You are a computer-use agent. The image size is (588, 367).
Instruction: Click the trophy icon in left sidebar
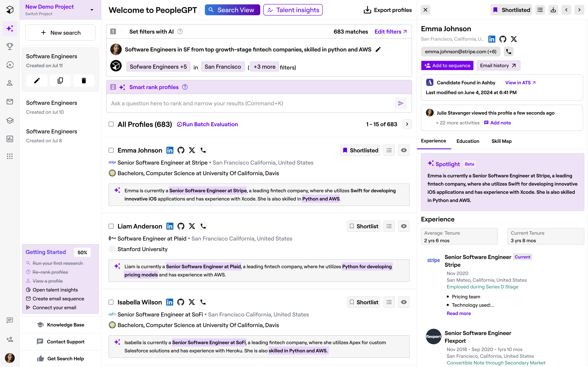click(x=10, y=46)
